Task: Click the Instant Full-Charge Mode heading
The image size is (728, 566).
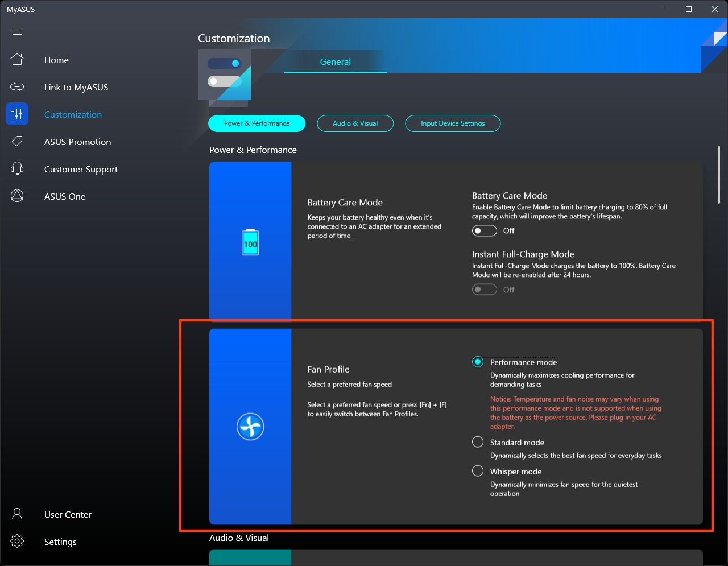Action: coord(523,254)
